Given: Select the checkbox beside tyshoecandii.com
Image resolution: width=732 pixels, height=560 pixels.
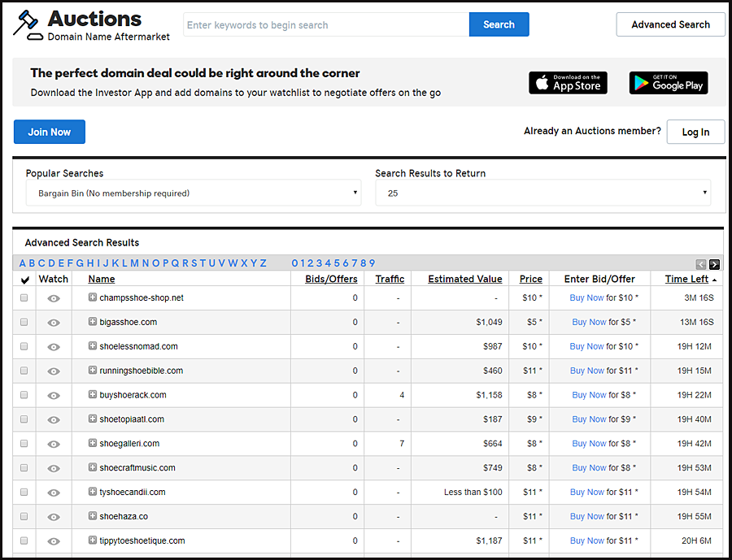Looking at the screenshot, I should pyautogui.click(x=24, y=492).
